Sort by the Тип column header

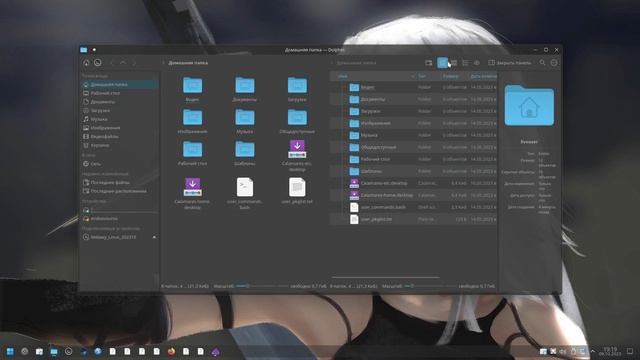coord(428,76)
